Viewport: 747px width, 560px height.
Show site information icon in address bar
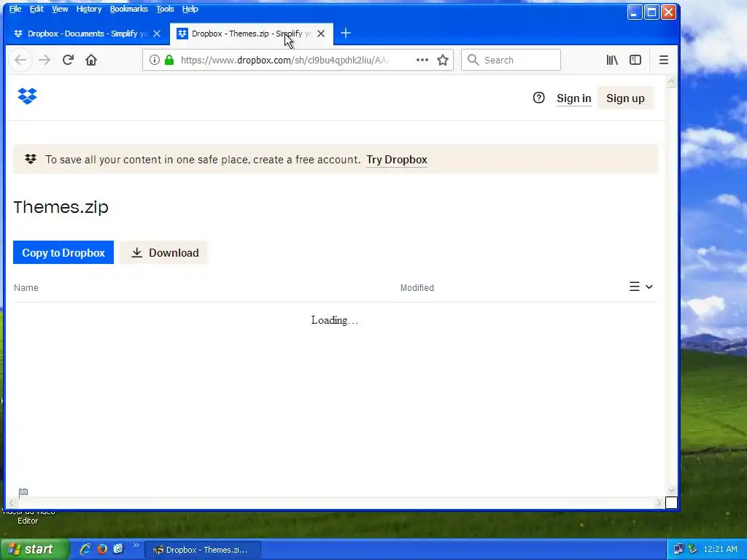click(x=155, y=60)
